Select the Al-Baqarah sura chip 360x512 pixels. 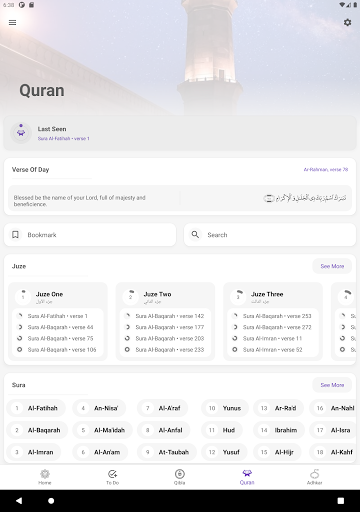tap(37, 430)
